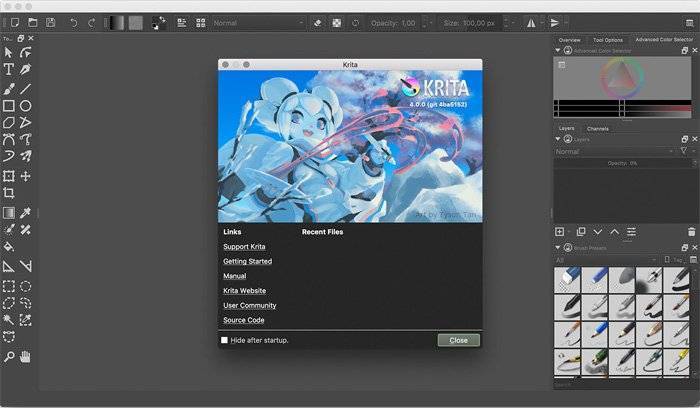Choose the Color Picker eyedropper tool
700x408 pixels.
click(25, 213)
